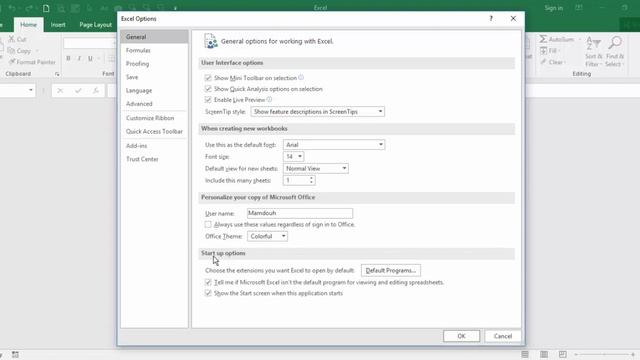Click Mini Toolbar info icon
This screenshot has height=360, width=640.
click(x=301, y=77)
